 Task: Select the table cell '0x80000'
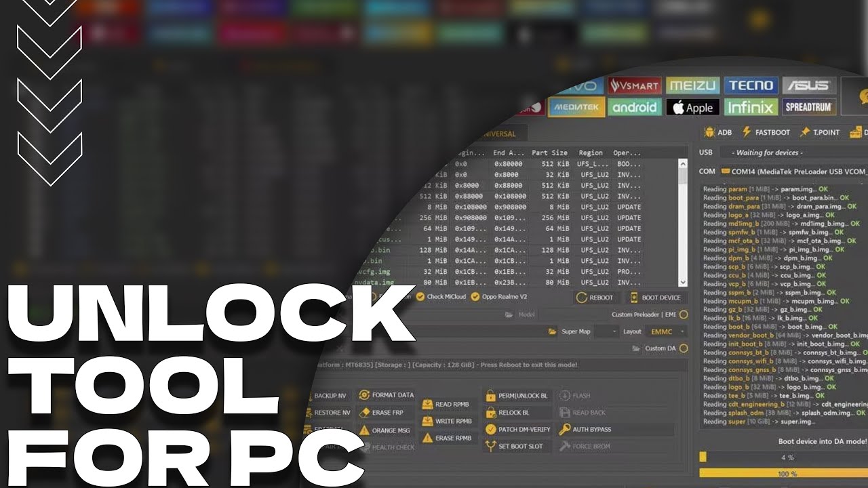pos(507,164)
